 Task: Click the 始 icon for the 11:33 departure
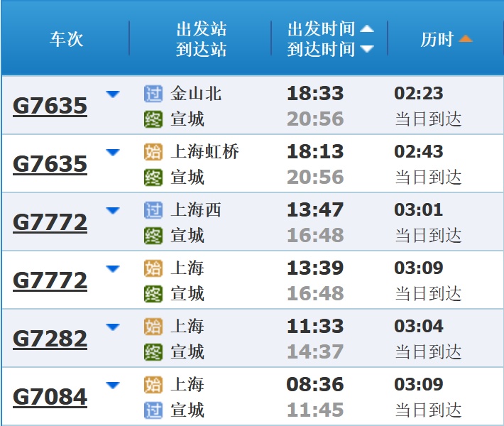[153, 327]
